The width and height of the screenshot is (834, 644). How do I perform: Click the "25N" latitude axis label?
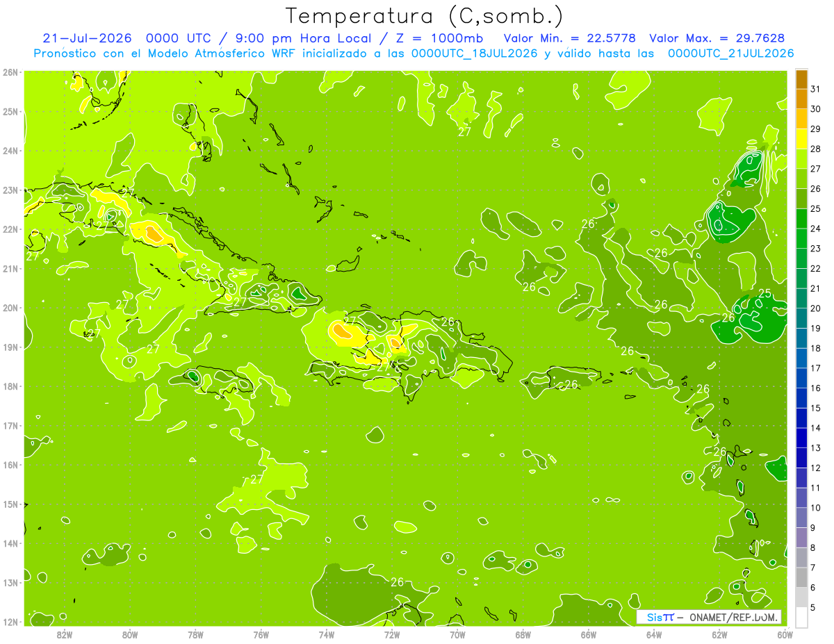coord(10,111)
